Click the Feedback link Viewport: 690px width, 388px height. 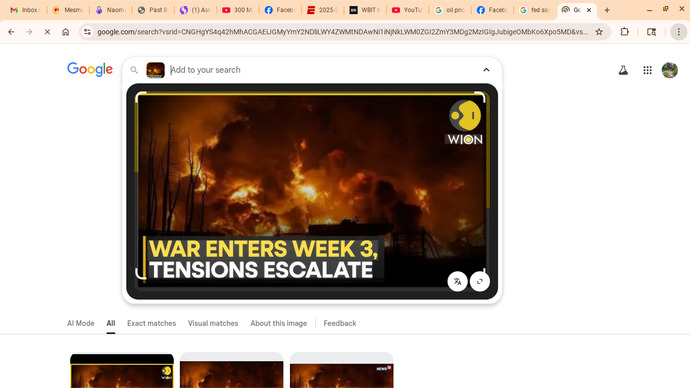tap(340, 323)
